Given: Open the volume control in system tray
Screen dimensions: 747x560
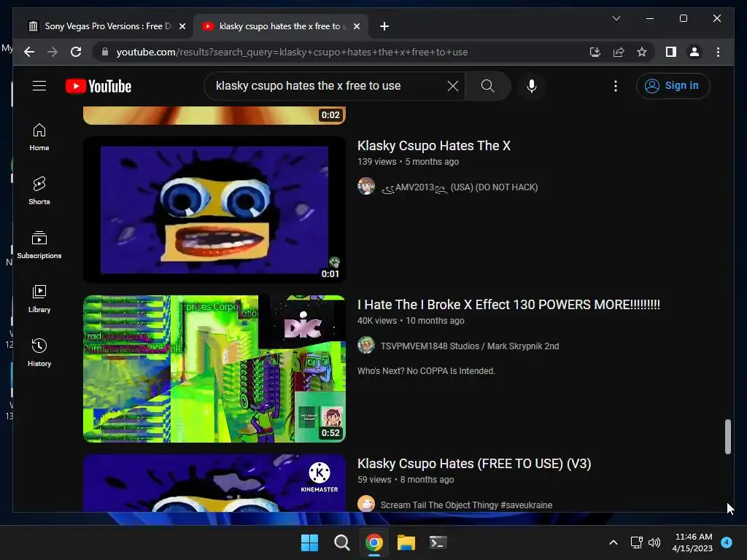Looking at the screenshot, I should tap(654, 542).
